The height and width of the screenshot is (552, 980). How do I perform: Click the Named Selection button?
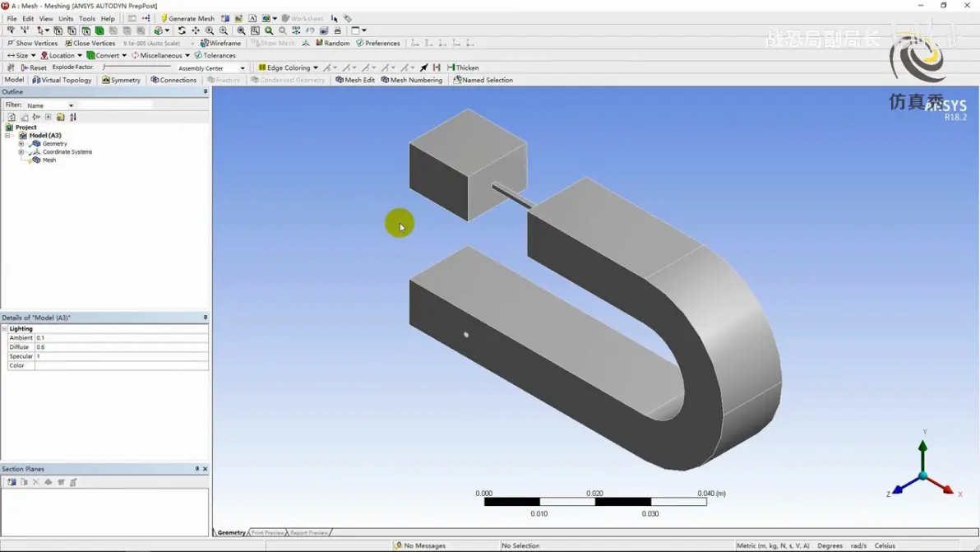(483, 80)
